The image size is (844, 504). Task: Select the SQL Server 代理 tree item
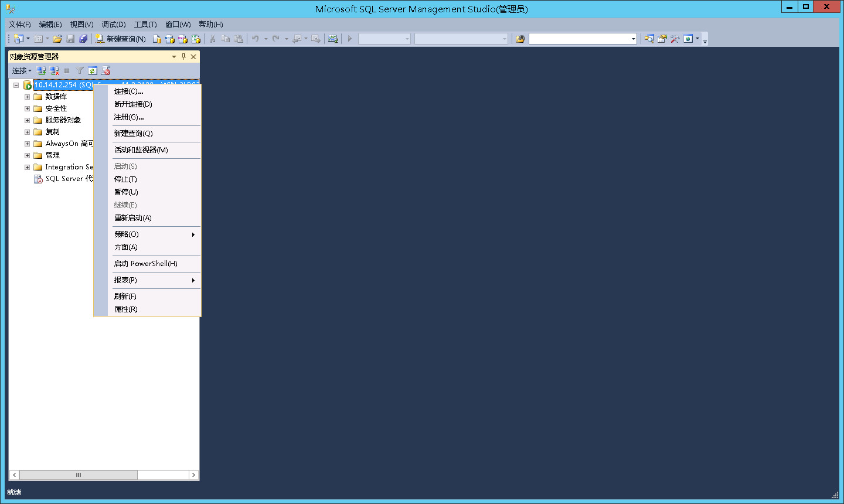tap(63, 179)
